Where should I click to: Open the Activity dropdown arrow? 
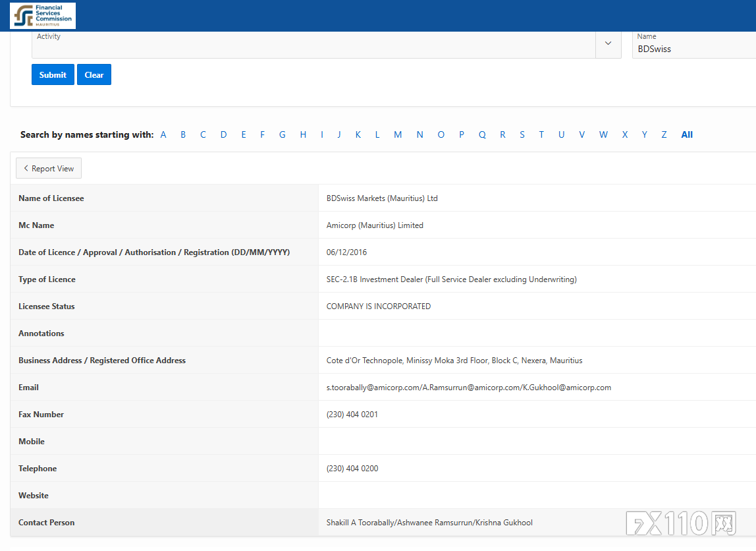coord(608,43)
